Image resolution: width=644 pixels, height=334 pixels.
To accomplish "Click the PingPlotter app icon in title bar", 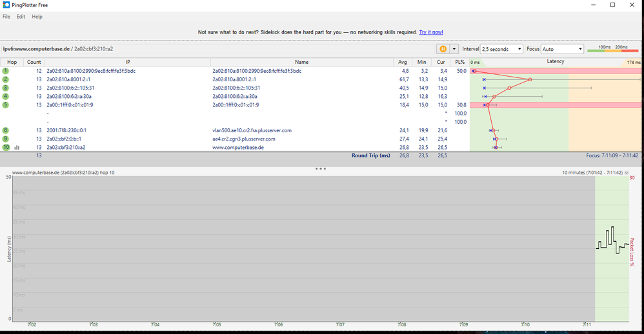I will pyautogui.click(x=6, y=5).
